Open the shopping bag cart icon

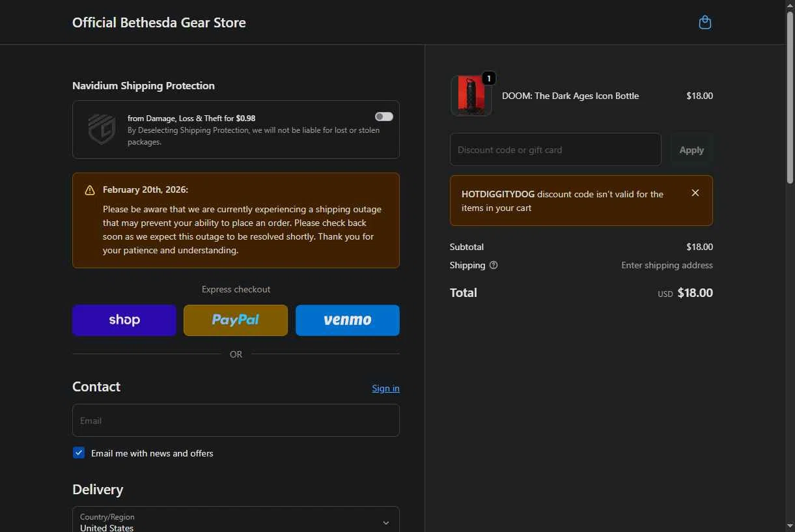(x=704, y=23)
